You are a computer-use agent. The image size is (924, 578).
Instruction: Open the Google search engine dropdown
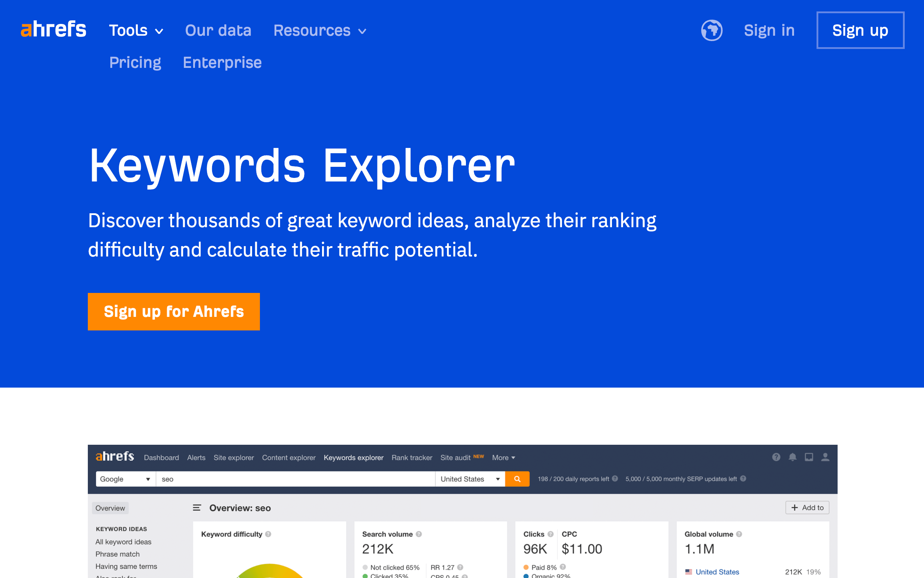point(126,479)
